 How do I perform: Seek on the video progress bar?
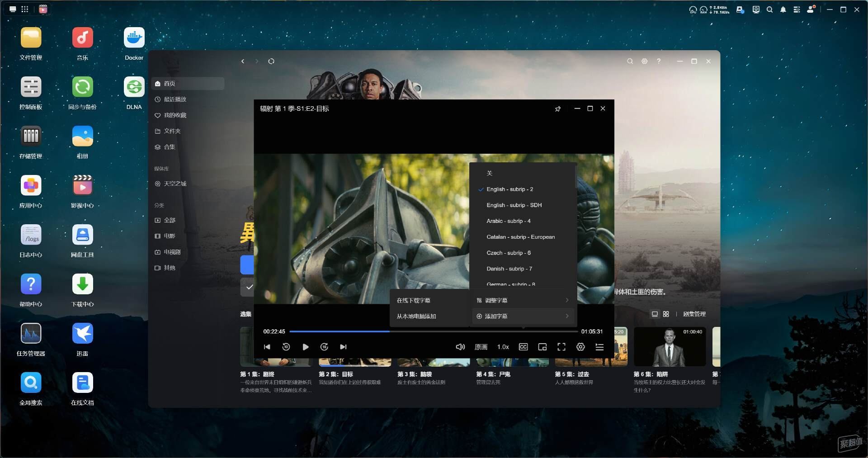[434, 331]
